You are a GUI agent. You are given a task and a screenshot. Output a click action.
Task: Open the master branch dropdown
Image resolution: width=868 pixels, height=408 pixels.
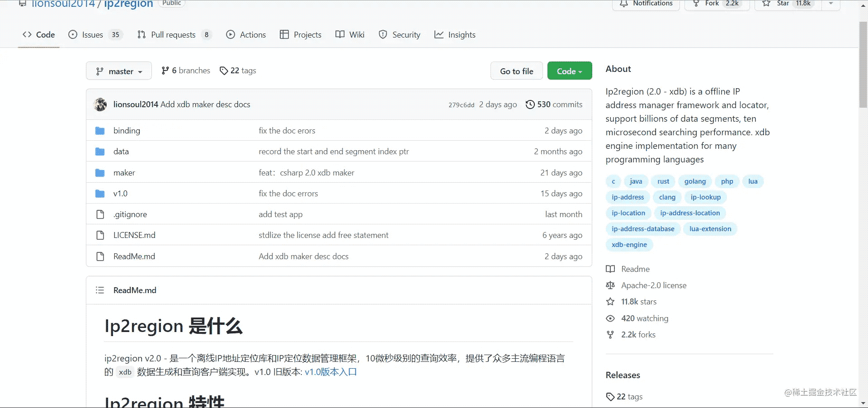tap(119, 71)
